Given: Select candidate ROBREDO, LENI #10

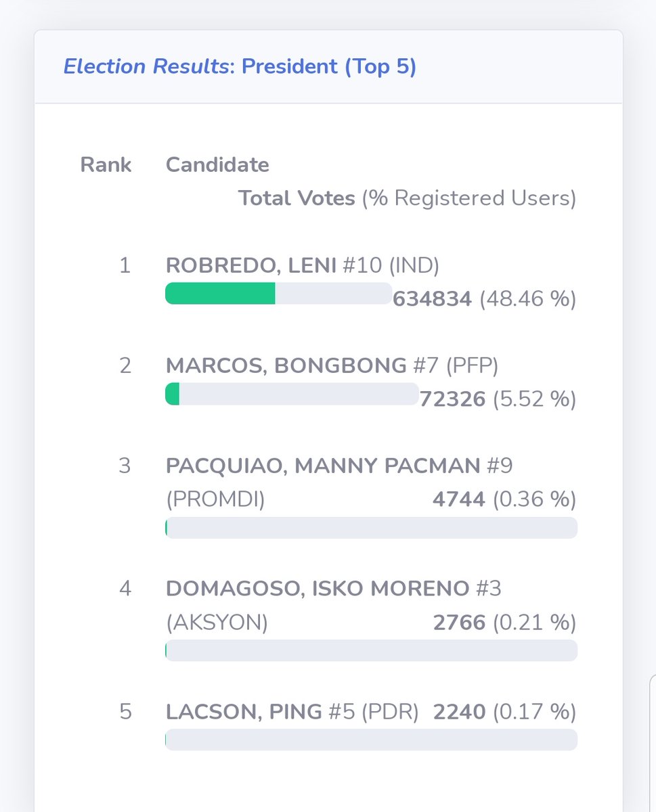Looking at the screenshot, I should tap(302, 266).
